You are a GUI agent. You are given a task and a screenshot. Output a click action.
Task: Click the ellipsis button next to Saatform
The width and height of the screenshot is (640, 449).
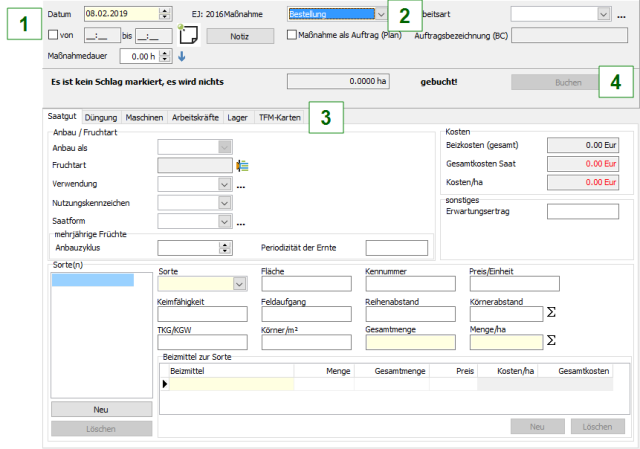pos(241,222)
